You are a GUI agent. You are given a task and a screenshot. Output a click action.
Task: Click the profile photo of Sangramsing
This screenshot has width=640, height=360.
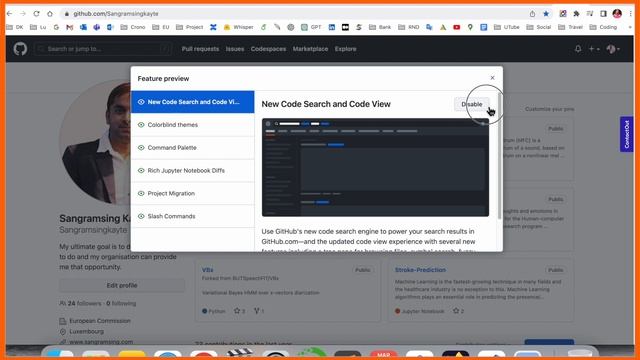(x=95, y=142)
